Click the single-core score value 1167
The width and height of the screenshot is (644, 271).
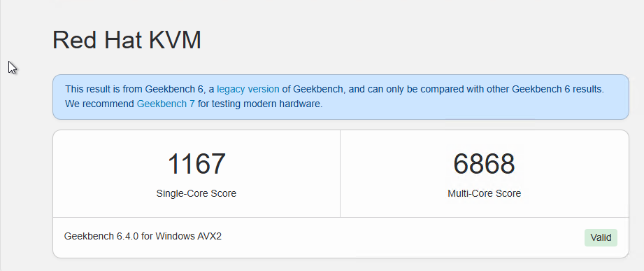[196, 164]
